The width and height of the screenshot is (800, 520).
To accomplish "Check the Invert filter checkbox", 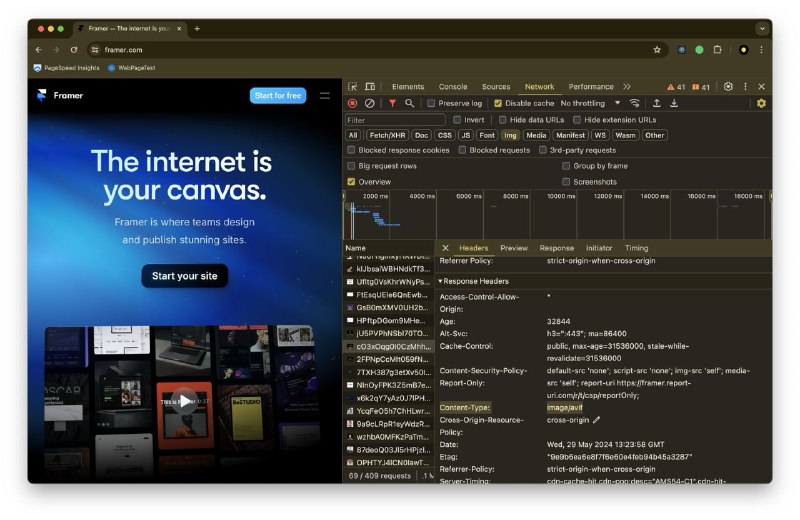I will coord(457,120).
